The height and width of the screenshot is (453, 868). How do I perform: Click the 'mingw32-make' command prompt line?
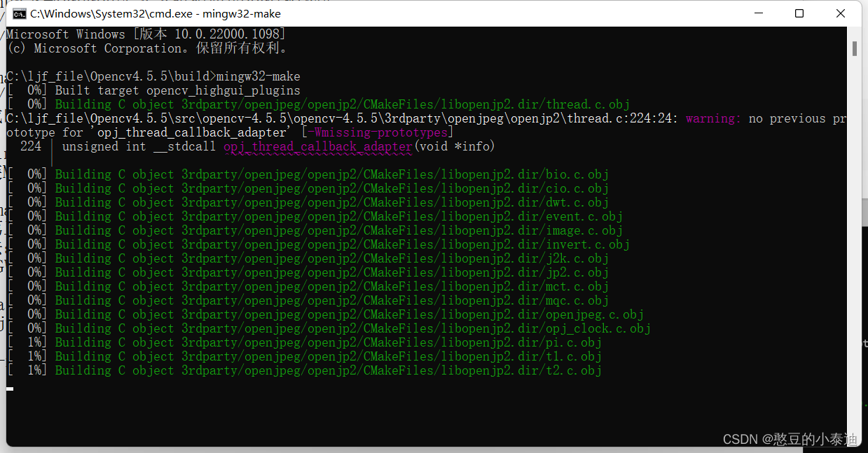coord(153,76)
